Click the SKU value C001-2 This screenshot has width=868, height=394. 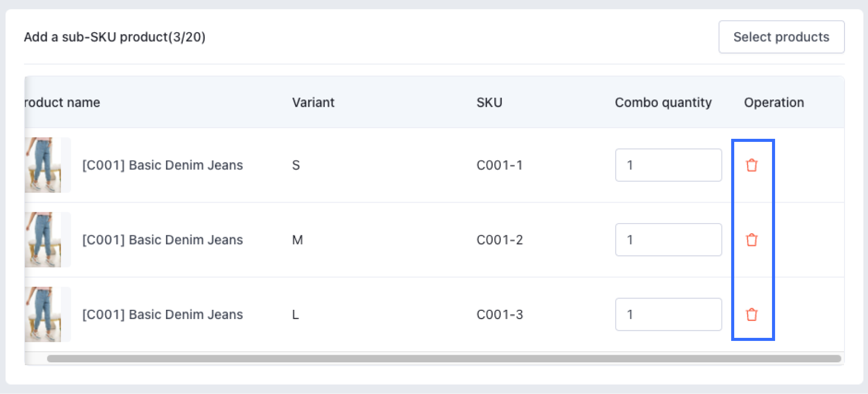[x=499, y=240]
